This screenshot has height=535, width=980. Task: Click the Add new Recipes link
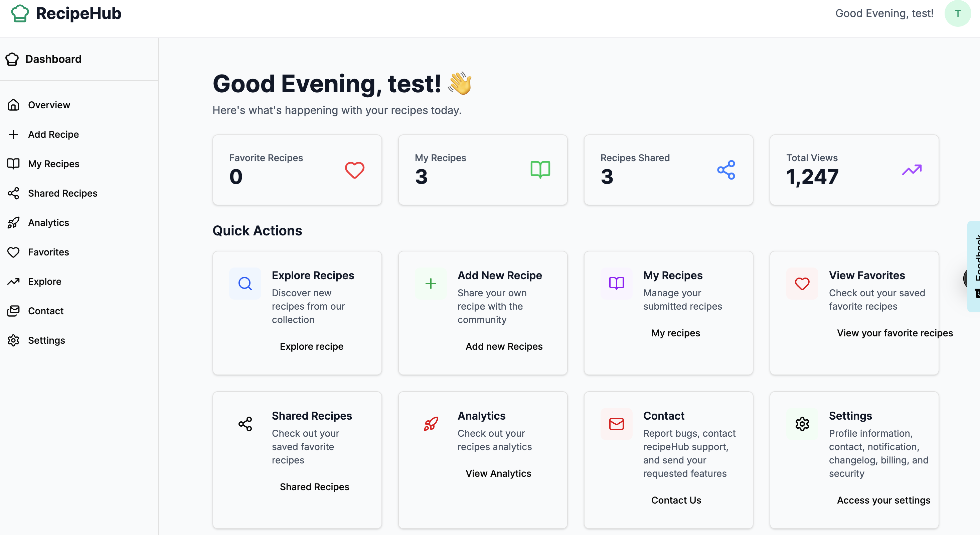pos(504,346)
